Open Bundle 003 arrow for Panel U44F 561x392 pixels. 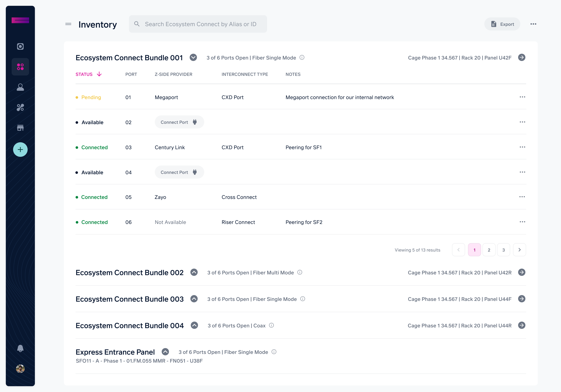coord(522,299)
